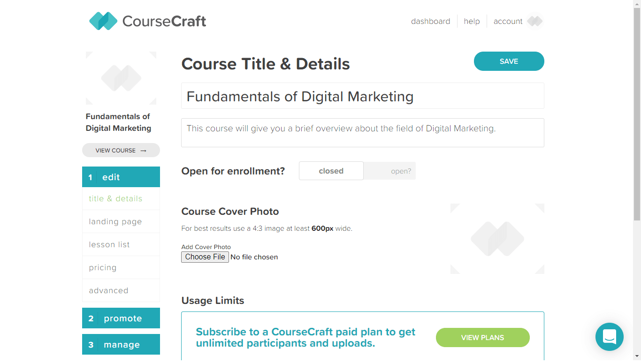Click the View Plans button
641x364 pixels.
click(x=482, y=338)
